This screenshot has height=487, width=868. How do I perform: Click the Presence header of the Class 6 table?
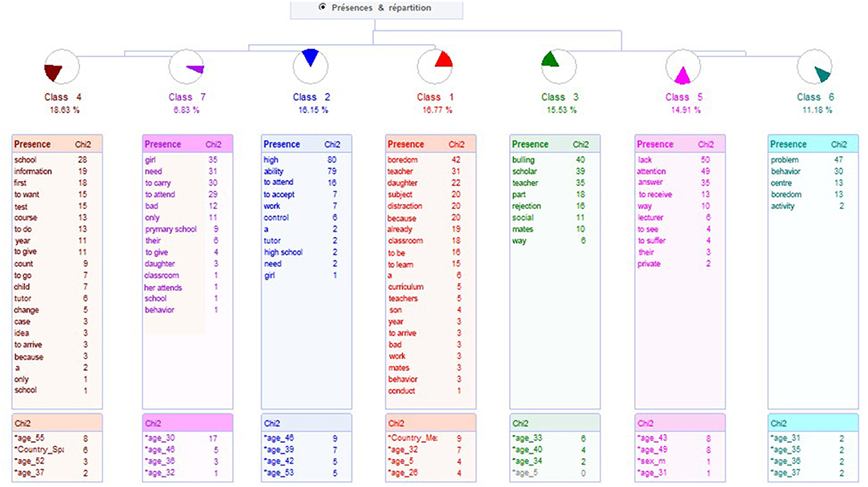tap(789, 144)
